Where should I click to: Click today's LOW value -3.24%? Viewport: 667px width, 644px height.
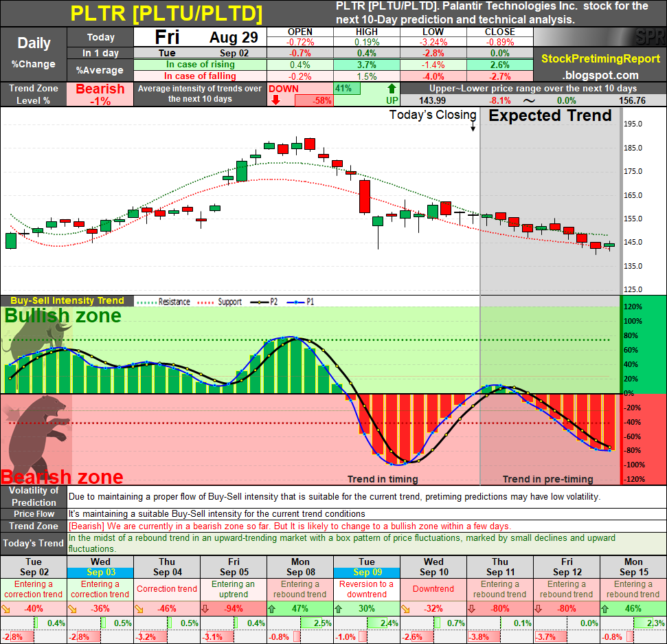(433, 42)
